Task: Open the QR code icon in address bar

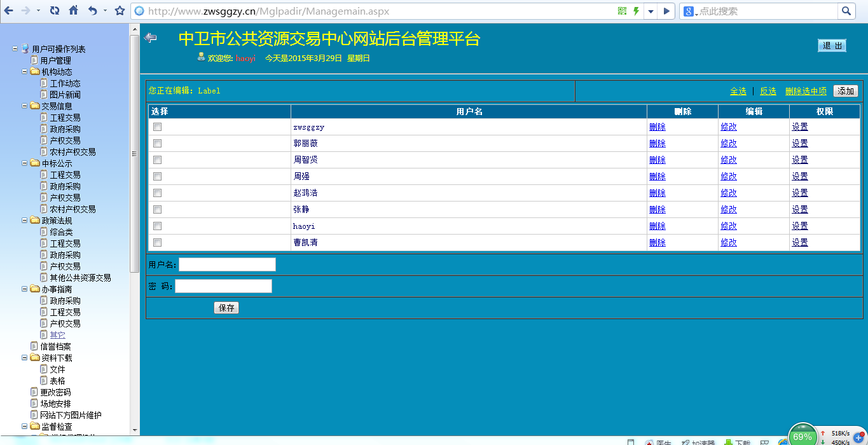Action: [622, 11]
